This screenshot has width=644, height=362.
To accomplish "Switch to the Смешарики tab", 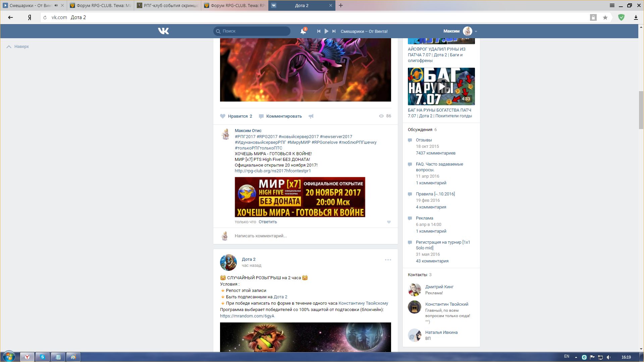I will (30, 5).
